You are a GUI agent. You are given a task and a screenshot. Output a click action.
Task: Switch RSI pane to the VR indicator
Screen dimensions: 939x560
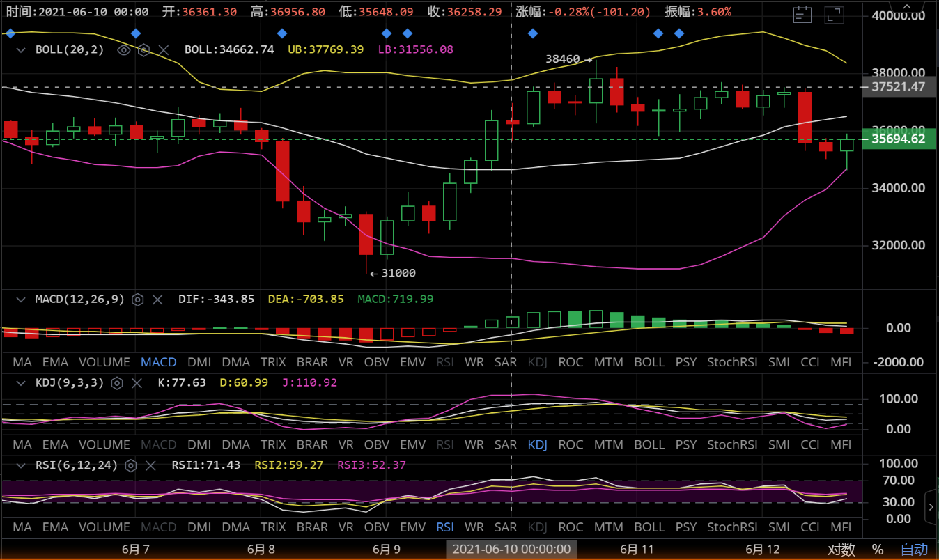[x=346, y=527]
